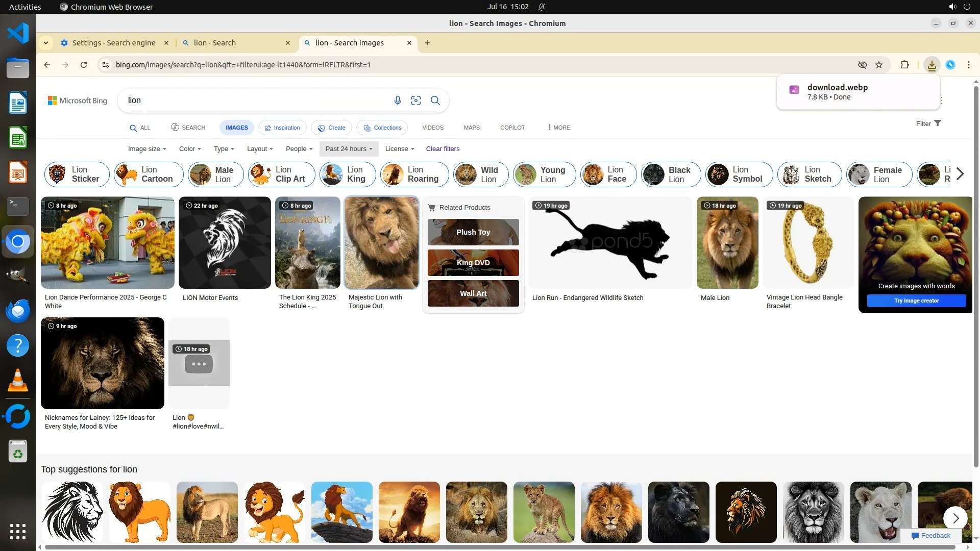Toggle system notifications bell icon
The height and width of the screenshot is (551, 980).
[x=542, y=7]
